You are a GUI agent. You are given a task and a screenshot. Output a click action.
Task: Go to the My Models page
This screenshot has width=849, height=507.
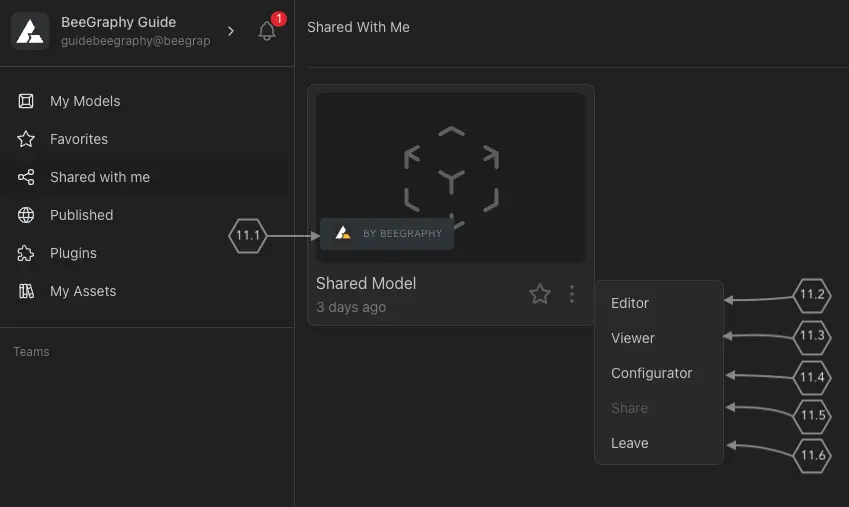[x=85, y=101]
